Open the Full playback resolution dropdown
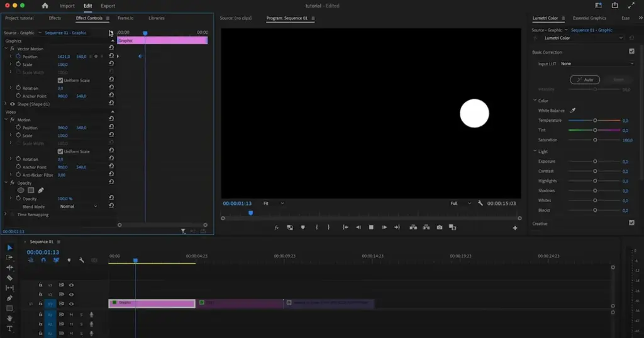This screenshot has width=644, height=338. point(460,203)
